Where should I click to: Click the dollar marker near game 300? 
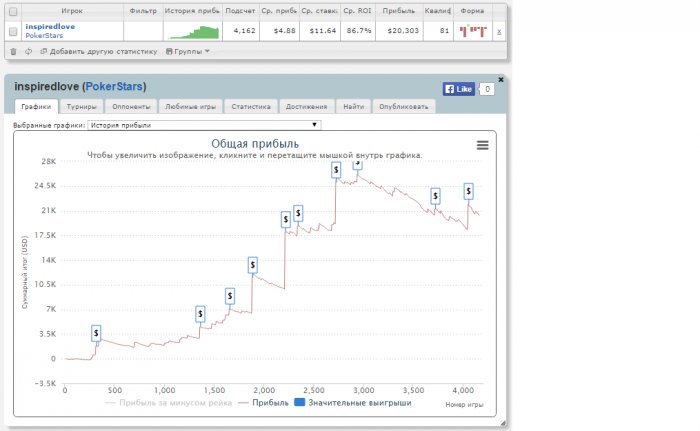pos(96,333)
